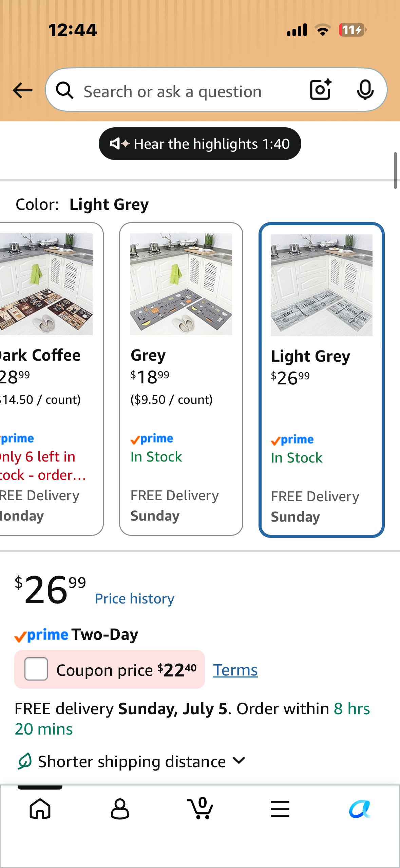Tap the search magnifier icon
The image size is (400, 868).
tap(64, 90)
